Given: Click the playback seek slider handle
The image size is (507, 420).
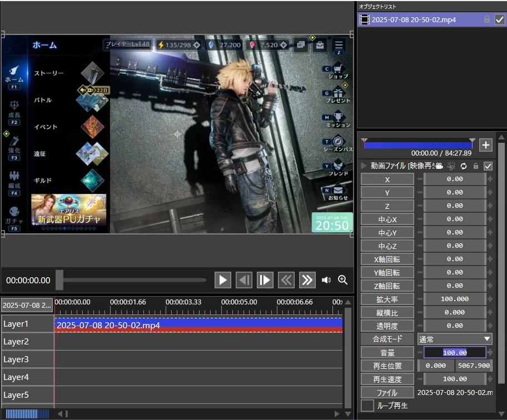Looking at the screenshot, I should pos(59,280).
